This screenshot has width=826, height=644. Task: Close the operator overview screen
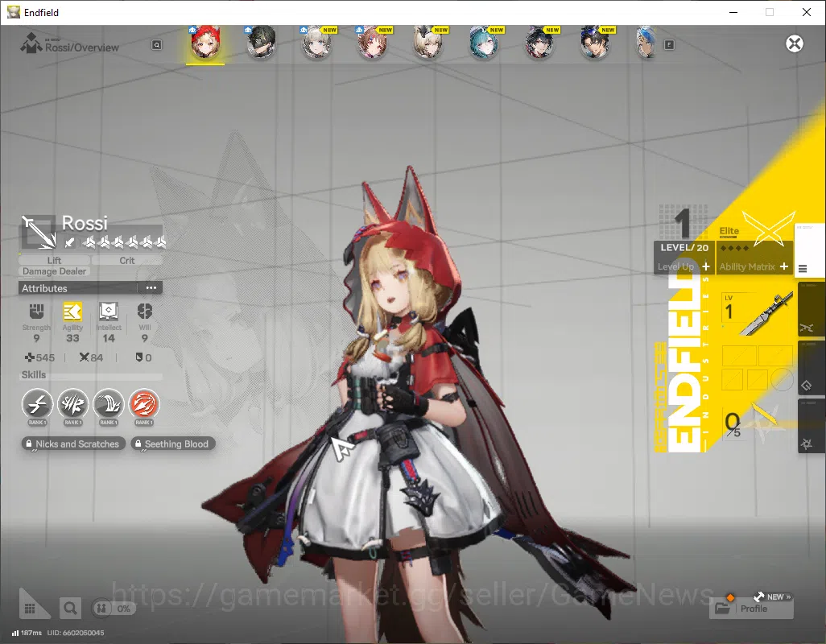click(x=795, y=43)
